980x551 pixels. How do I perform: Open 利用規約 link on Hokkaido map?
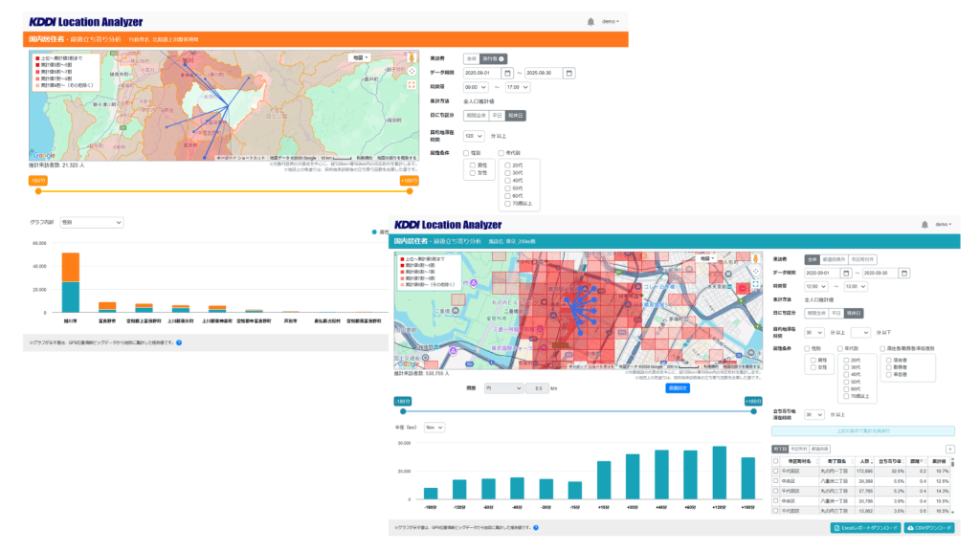[365, 158]
